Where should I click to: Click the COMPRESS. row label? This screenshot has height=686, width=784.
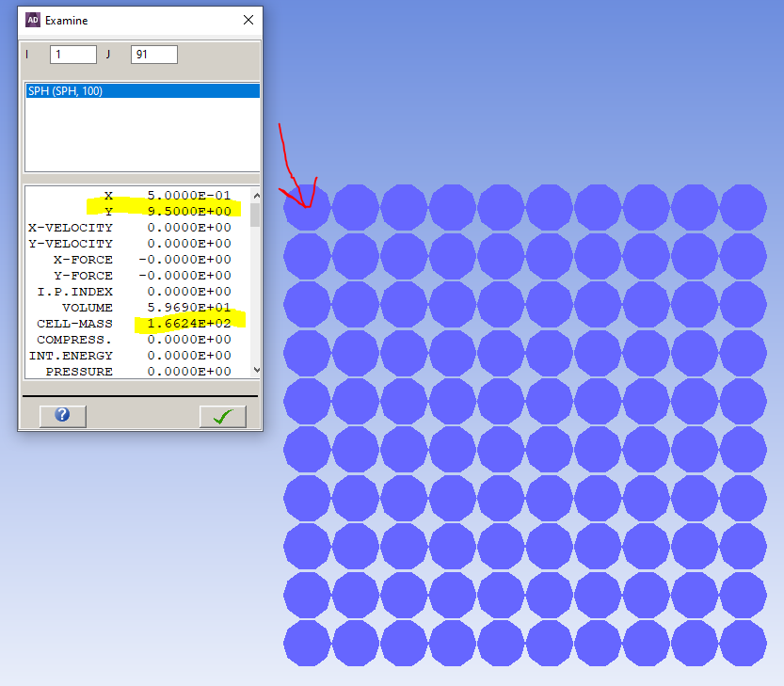point(74,340)
